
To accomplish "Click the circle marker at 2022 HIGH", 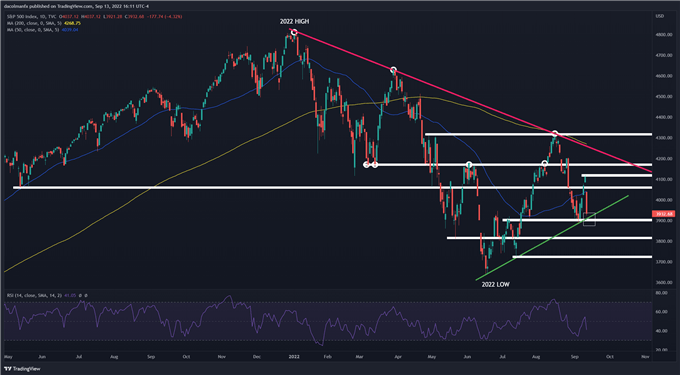I will coord(294,33).
